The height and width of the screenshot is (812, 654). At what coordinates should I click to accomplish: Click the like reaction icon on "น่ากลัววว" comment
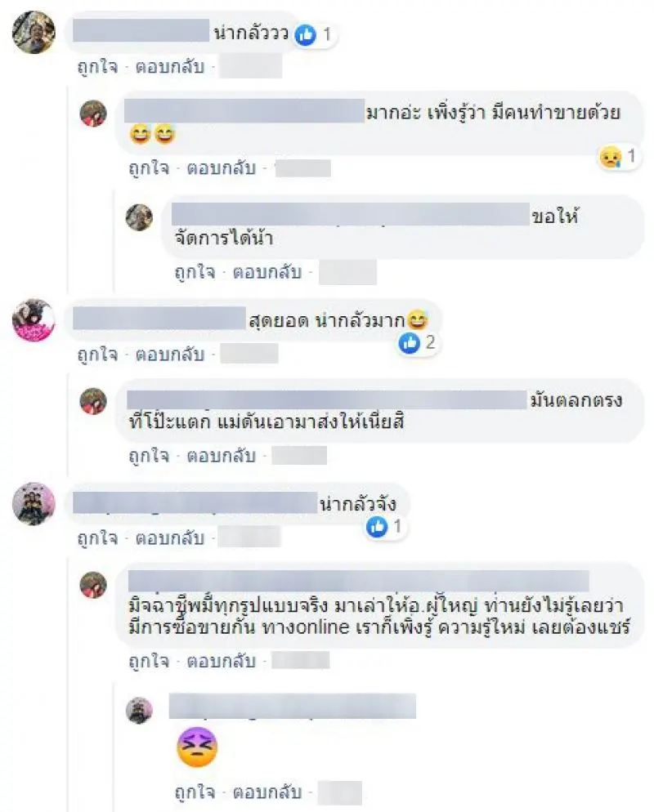pos(305,35)
